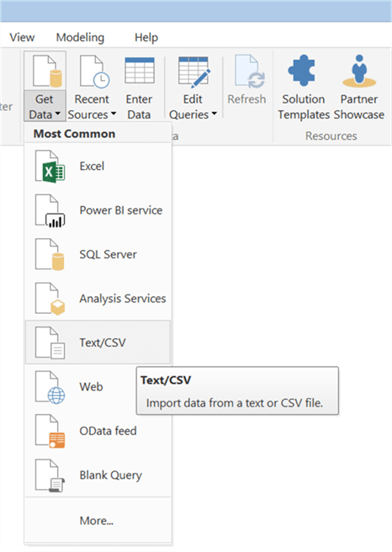Choose the Text/CSV menu entry
392x552 pixels.
[98, 342]
